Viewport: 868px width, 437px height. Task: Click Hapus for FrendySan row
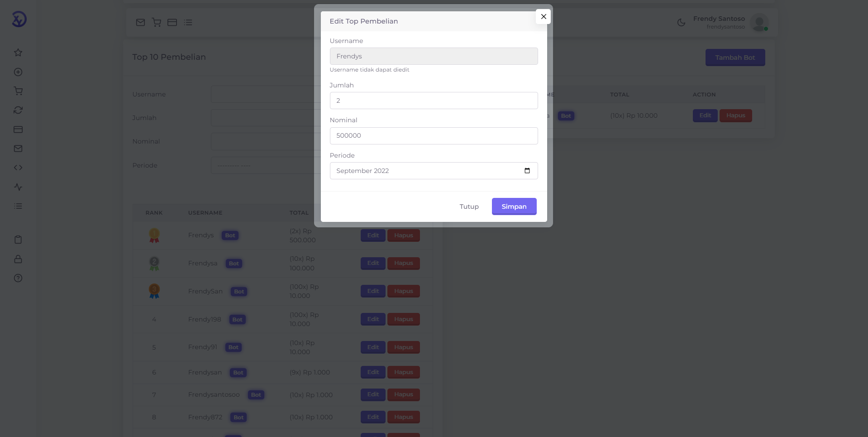(403, 291)
